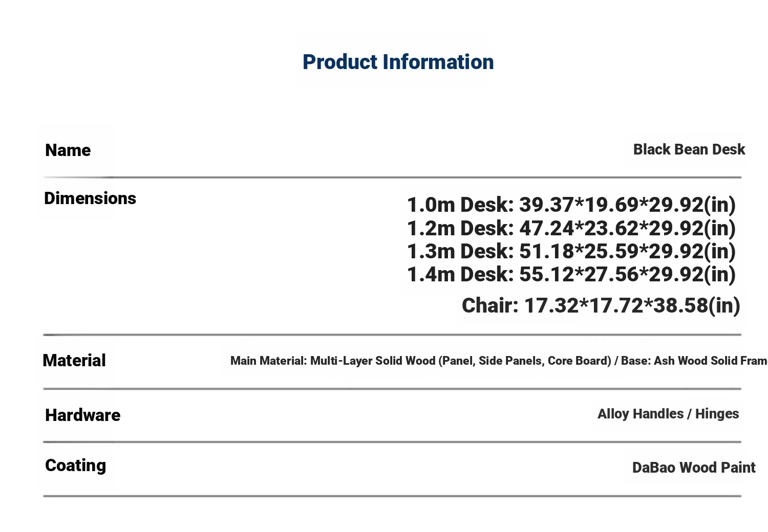Click the divider line below Name row
Image resolution: width=768 pixels, height=532 pixels.
(392, 178)
